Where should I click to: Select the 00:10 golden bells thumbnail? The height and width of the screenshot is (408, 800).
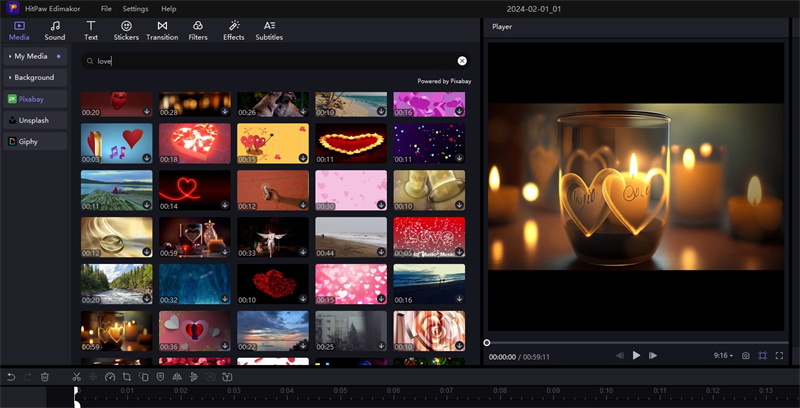[x=429, y=190]
